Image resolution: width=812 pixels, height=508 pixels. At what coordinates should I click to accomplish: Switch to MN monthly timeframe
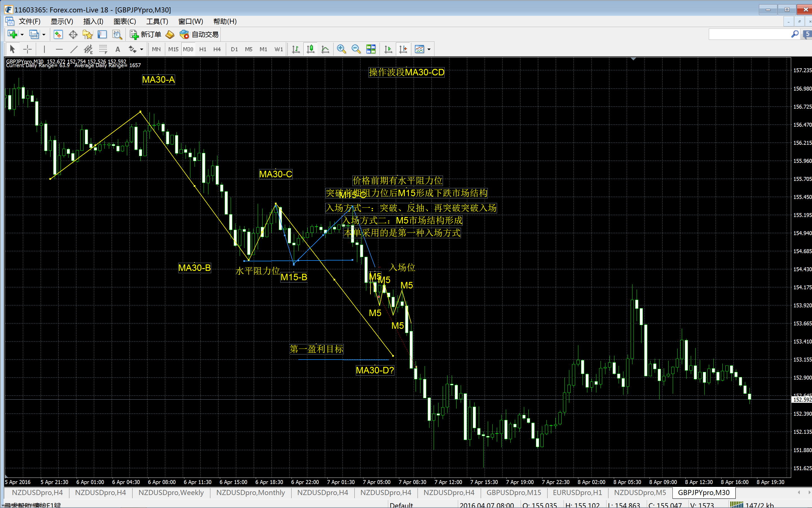pos(156,49)
